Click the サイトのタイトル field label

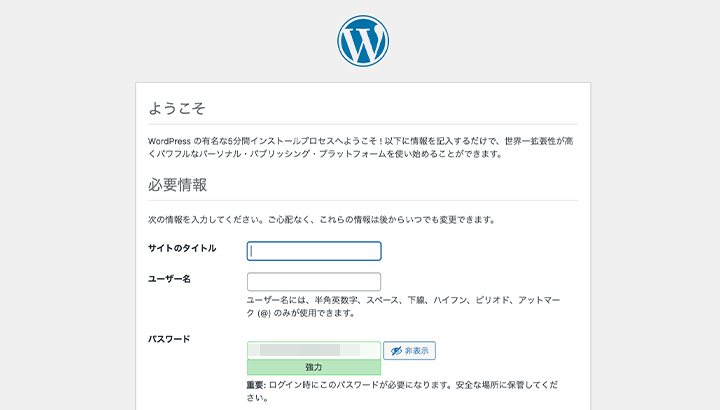pyautogui.click(x=181, y=248)
